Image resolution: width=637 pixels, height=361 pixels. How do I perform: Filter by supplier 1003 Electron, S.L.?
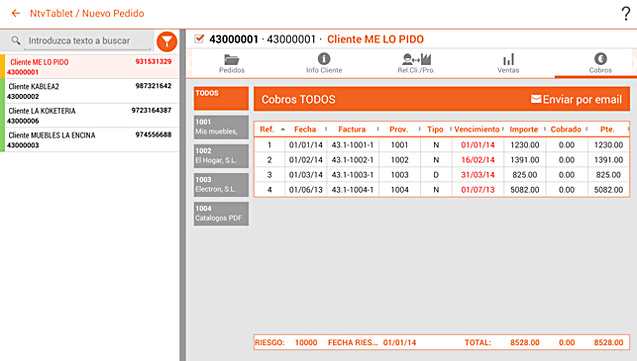pyautogui.click(x=221, y=185)
